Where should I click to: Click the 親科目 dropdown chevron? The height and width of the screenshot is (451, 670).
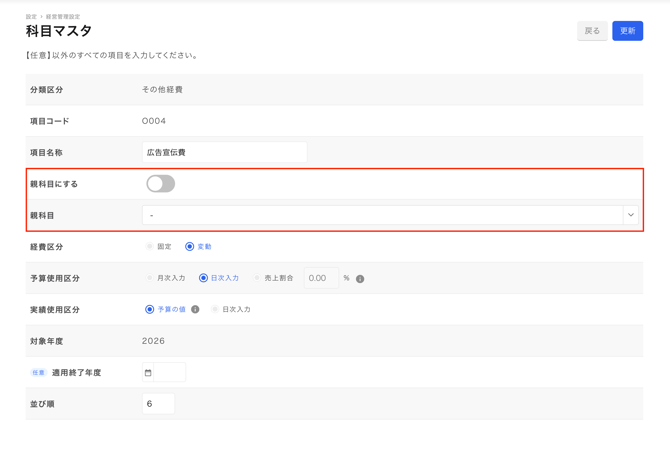pyautogui.click(x=631, y=215)
